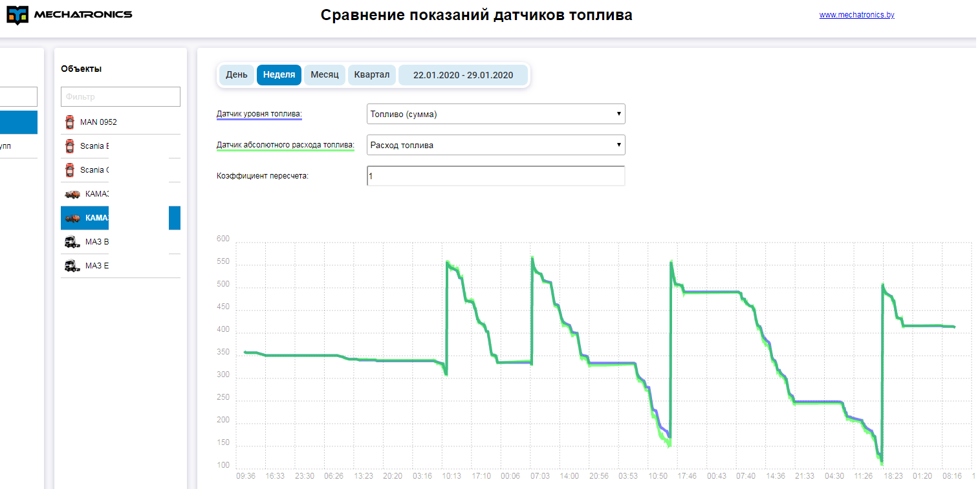Open the fuel level sensor dropdown
Viewport: 980px width, 489px height.
(x=495, y=114)
